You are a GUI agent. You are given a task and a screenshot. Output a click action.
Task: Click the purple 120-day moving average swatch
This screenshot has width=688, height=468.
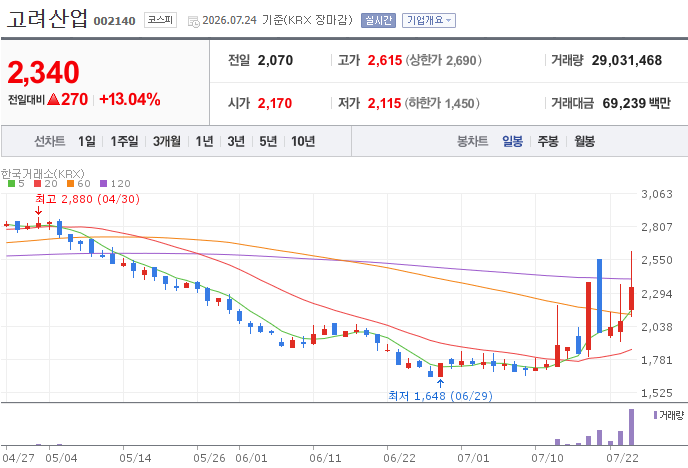coord(104,183)
